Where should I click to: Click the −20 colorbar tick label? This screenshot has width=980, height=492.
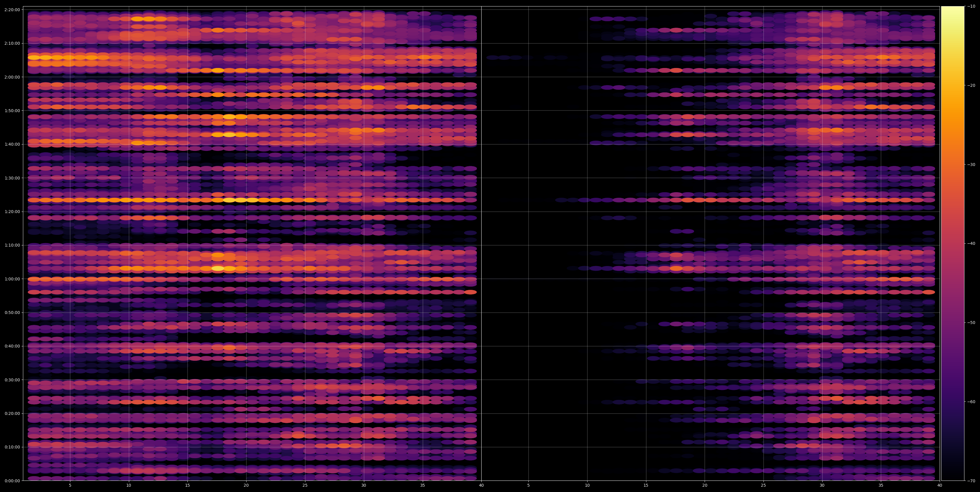pos(971,86)
